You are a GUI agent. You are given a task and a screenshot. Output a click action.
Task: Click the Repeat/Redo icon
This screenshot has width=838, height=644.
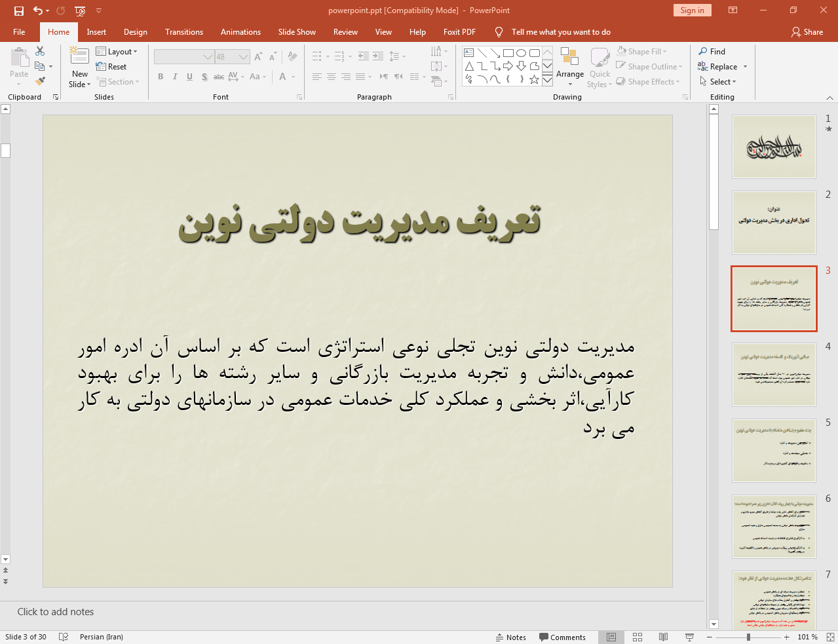coord(61,10)
